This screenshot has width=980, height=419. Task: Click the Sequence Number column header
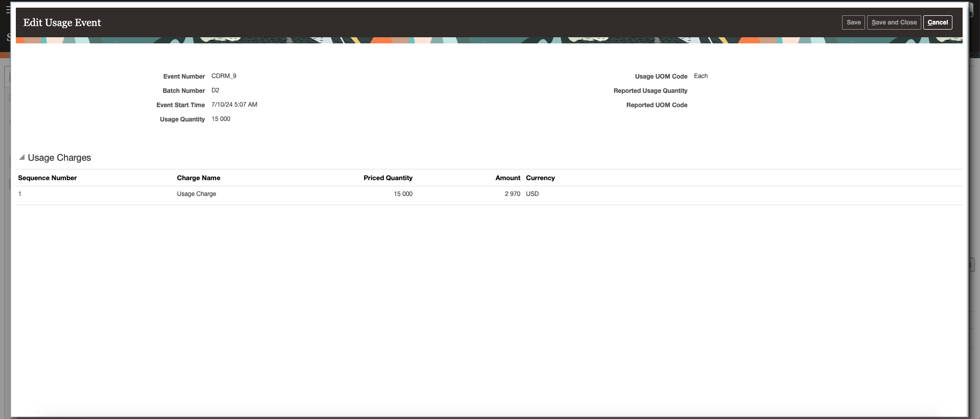click(x=48, y=178)
